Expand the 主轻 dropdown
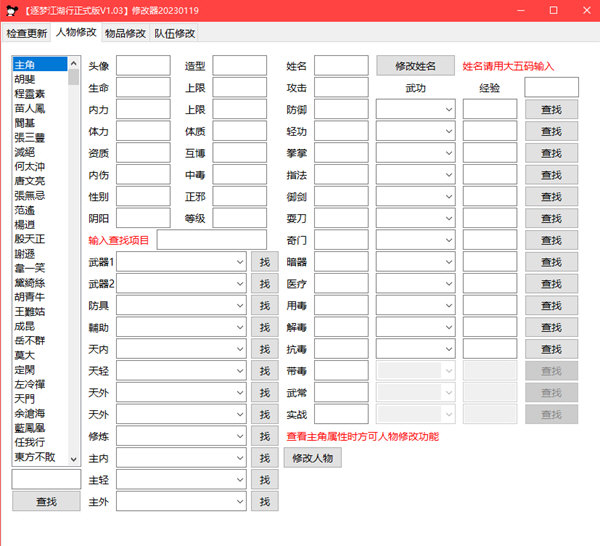The image size is (600, 546). (x=181, y=479)
